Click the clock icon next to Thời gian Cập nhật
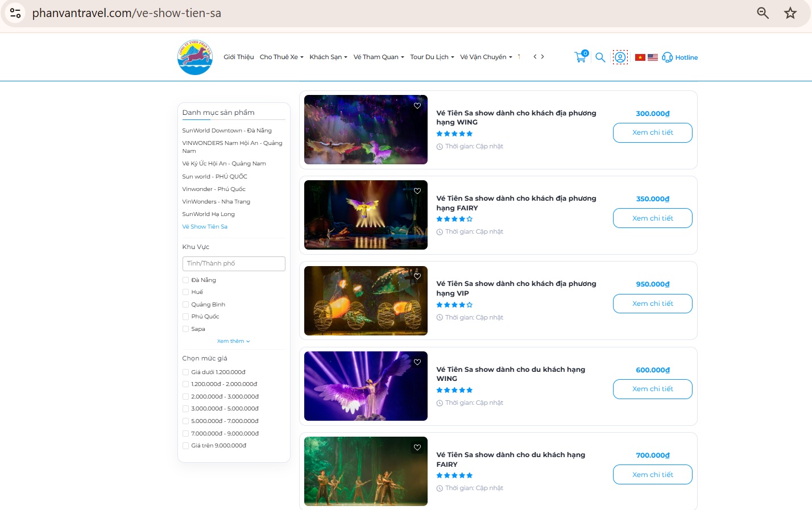This screenshot has width=812, height=510. click(x=438, y=146)
